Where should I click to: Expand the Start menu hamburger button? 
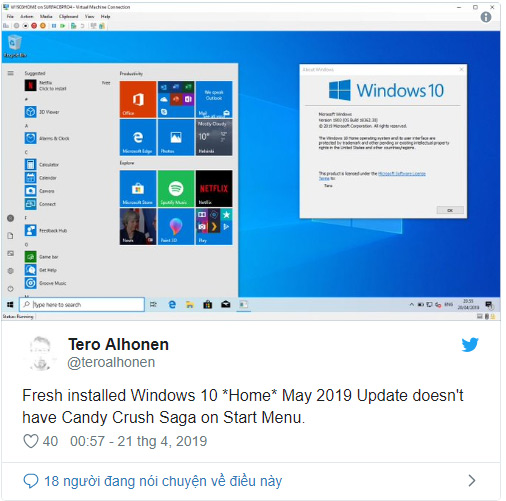tap(11, 73)
